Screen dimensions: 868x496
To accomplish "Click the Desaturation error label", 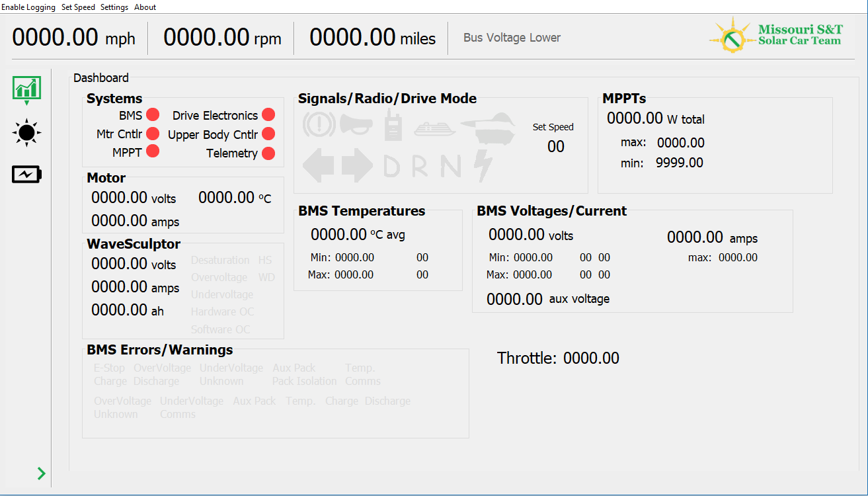I will click(x=220, y=261).
